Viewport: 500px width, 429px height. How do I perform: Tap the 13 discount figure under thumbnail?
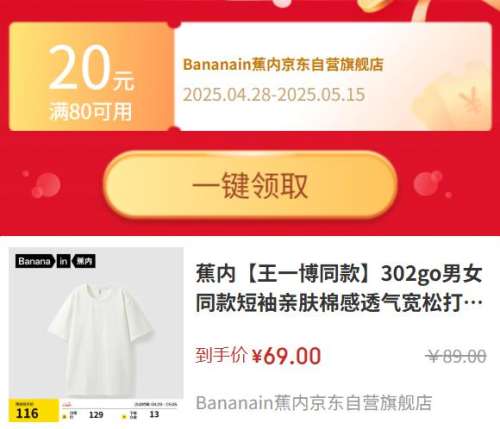click(x=154, y=414)
